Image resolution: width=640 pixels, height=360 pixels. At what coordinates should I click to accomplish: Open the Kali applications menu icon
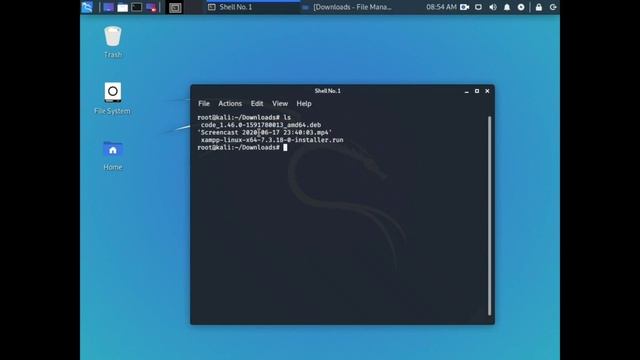point(87,7)
